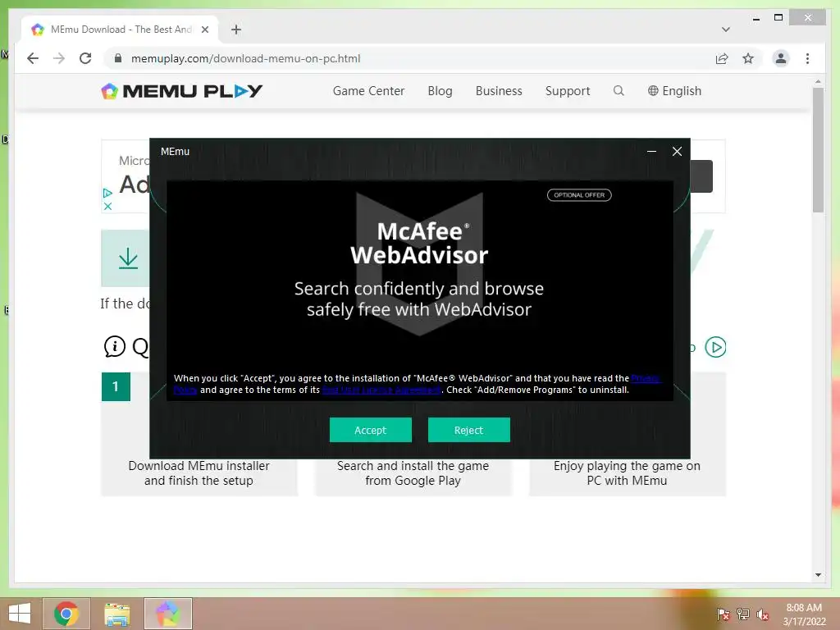Share this page icon

[722, 58]
